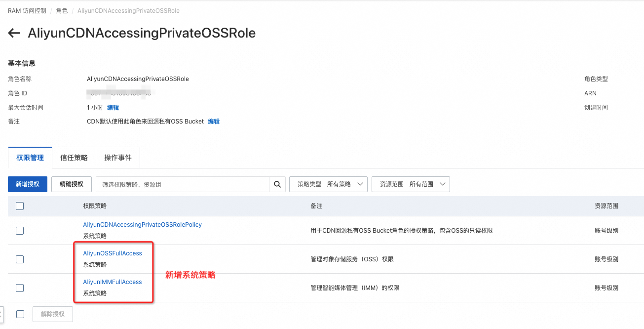644x329 pixels.
Task: Toggle the bottom checkbox beside 解除授权
Action: click(x=20, y=314)
